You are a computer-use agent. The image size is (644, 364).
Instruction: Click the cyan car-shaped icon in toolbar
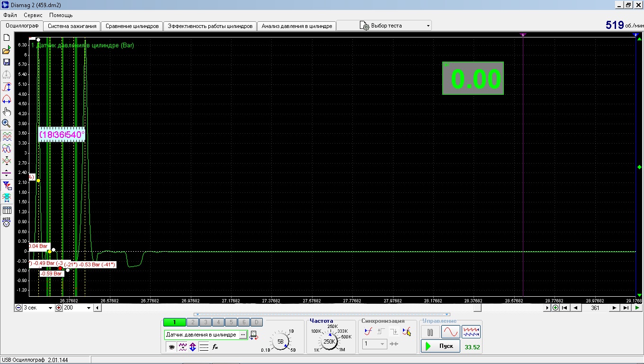pyautogui.click(x=7, y=197)
